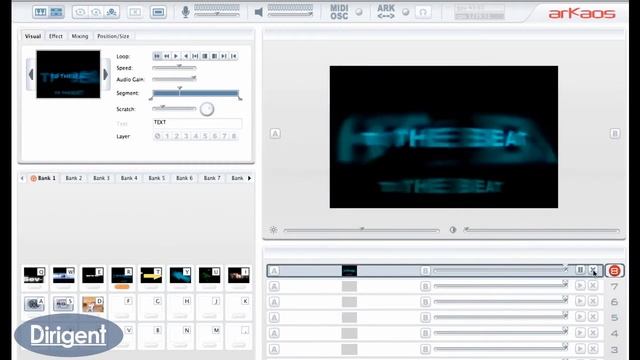Adjust the Speed slider
Viewport: 640px width, 360px height.
(174, 67)
